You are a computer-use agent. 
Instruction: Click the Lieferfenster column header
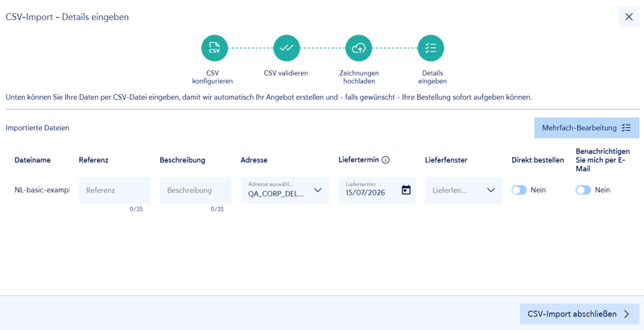446,160
